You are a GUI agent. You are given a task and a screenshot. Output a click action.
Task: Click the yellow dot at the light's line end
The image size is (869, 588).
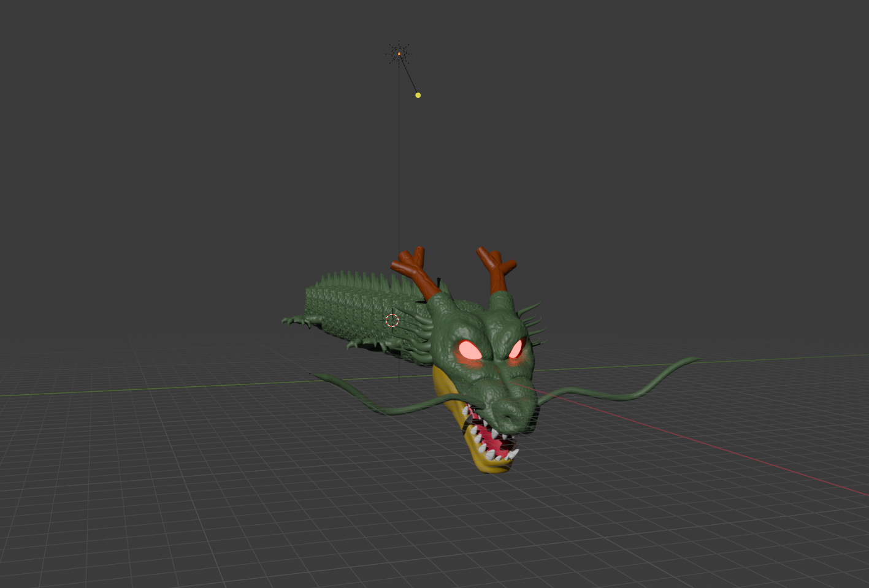418,95
